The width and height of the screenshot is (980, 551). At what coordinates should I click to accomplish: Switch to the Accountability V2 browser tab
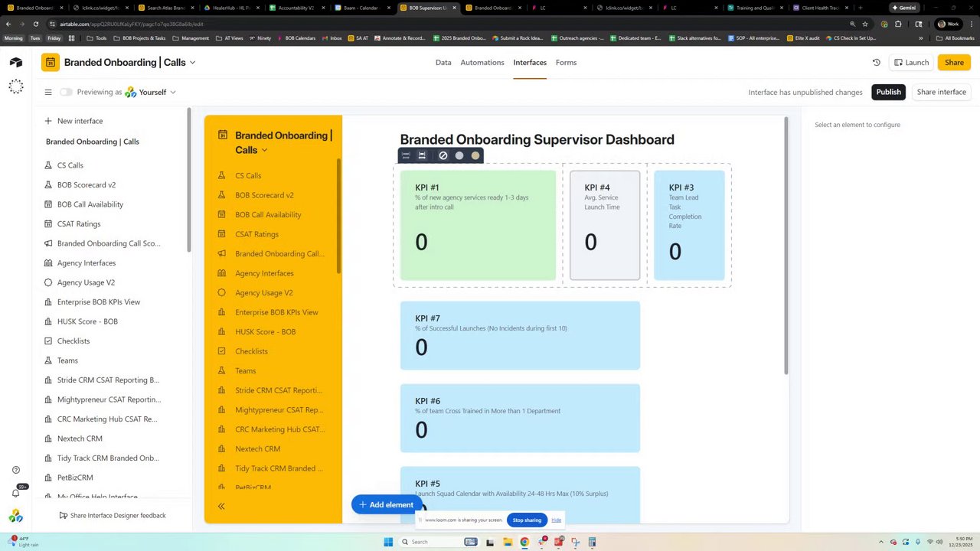point(296,8)
